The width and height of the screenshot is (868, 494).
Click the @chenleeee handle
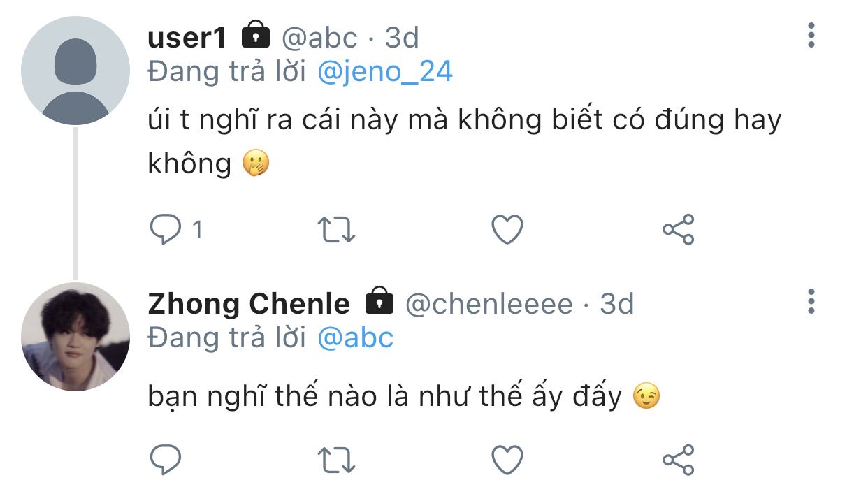[x=489, y=304]
